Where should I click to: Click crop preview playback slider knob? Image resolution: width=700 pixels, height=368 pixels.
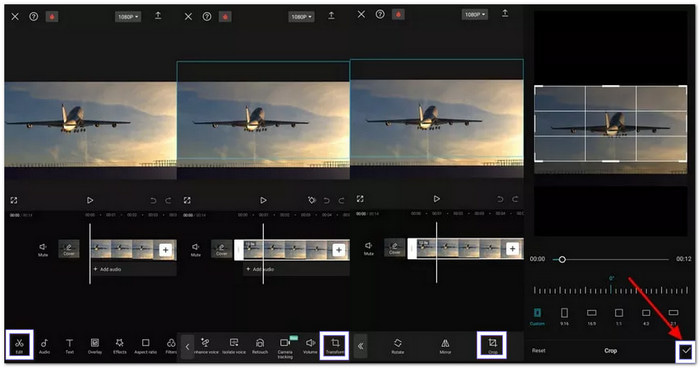point(562,259)
